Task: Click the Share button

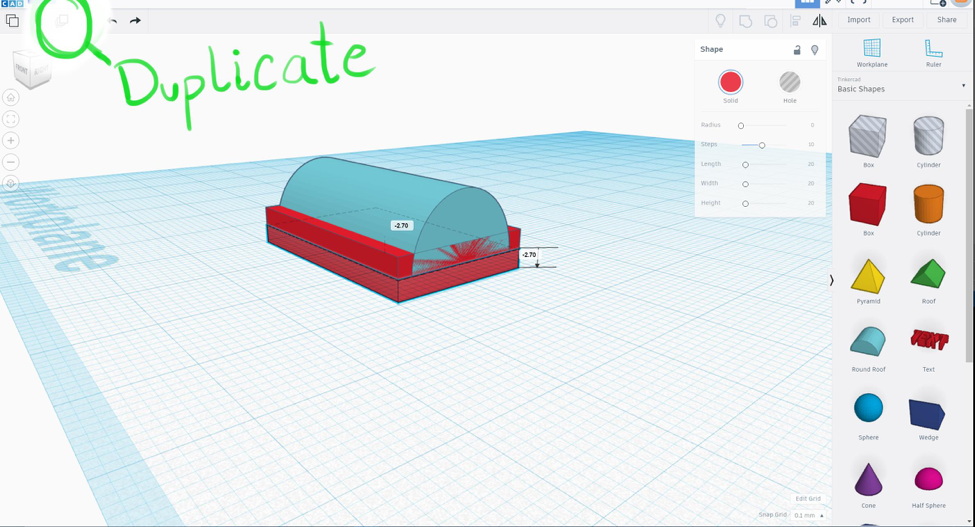Action: [947, 20]
